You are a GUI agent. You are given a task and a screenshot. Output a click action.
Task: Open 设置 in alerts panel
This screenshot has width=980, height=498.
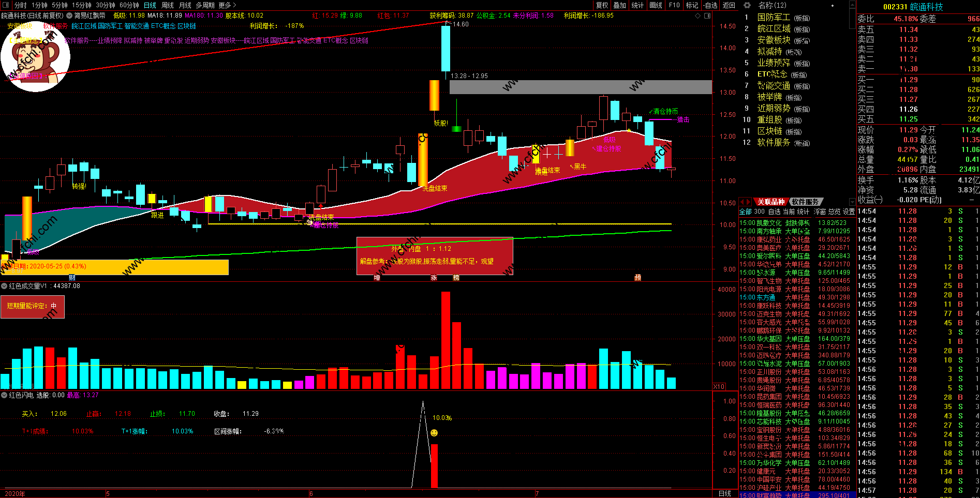(x=849, y=212)
